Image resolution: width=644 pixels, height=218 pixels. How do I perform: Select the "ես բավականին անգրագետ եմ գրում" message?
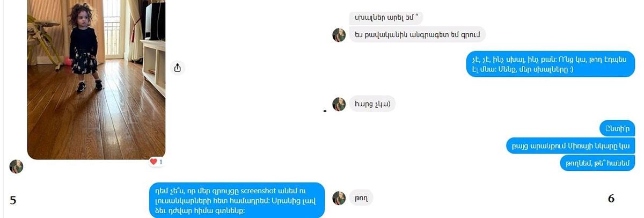tap(418, 34)
